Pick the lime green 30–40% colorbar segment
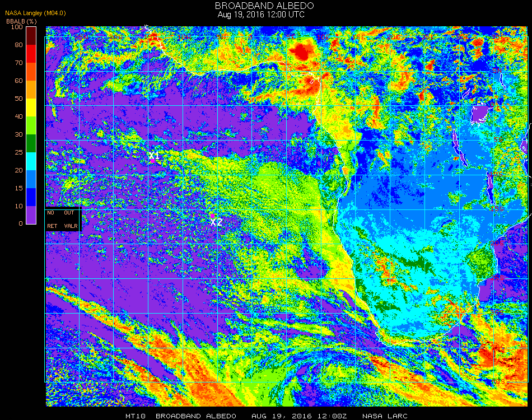Image resolution: width=532 pixels, height=420 pixels. tap(31, 125)
